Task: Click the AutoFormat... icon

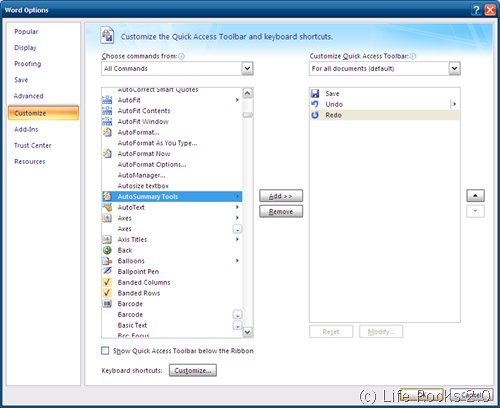Action: pyautogui.click(x=107, y=132)
